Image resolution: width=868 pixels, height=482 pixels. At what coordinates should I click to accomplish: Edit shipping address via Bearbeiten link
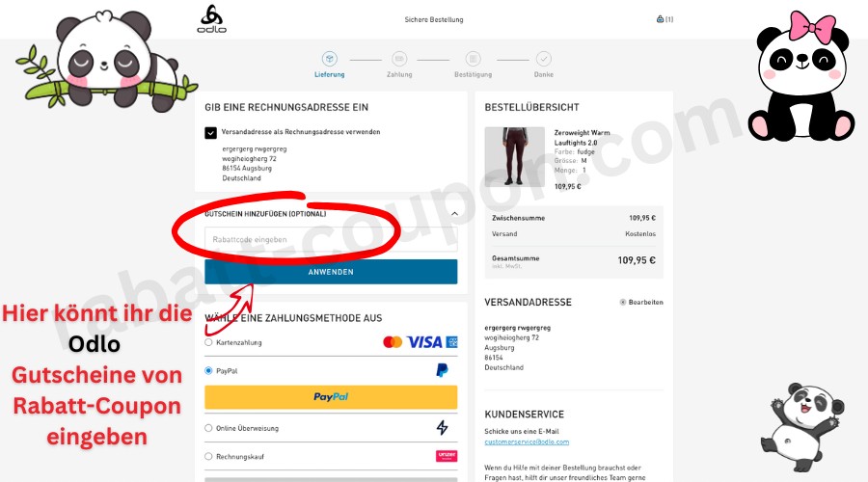(x=641, y=302)
